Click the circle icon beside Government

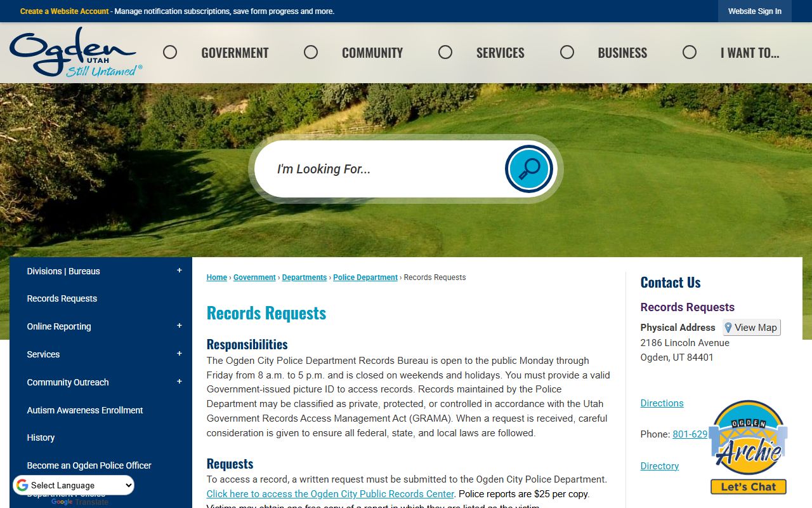click(x=170, y=53)
